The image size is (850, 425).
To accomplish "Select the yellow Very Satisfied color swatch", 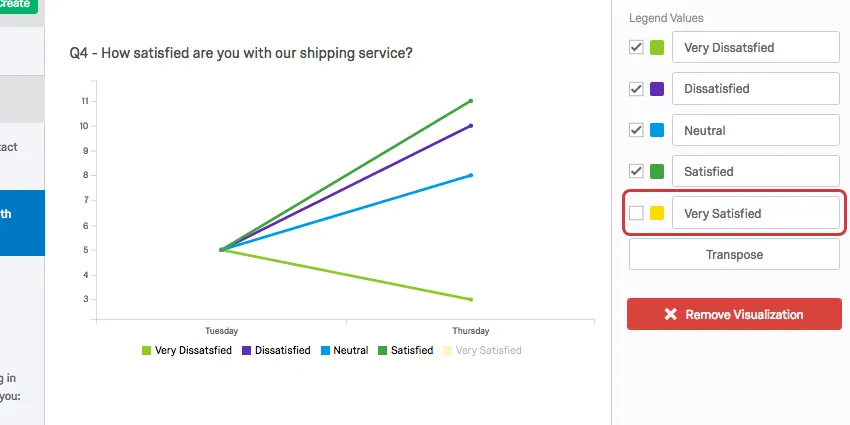I will pos(657,213).
